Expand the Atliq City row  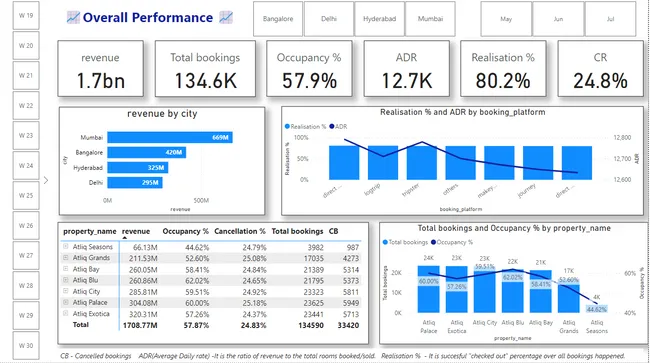point(65,291)
